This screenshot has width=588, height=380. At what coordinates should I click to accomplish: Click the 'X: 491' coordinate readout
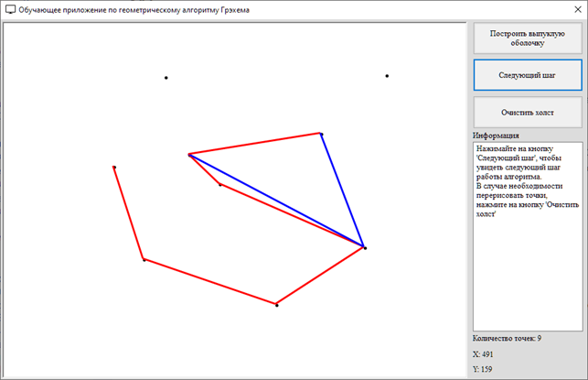pos(483,354)
